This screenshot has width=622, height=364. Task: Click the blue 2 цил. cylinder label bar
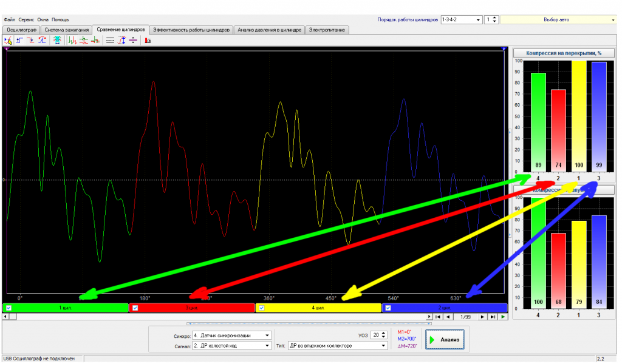pyautogui.click(x=445, y=308)
